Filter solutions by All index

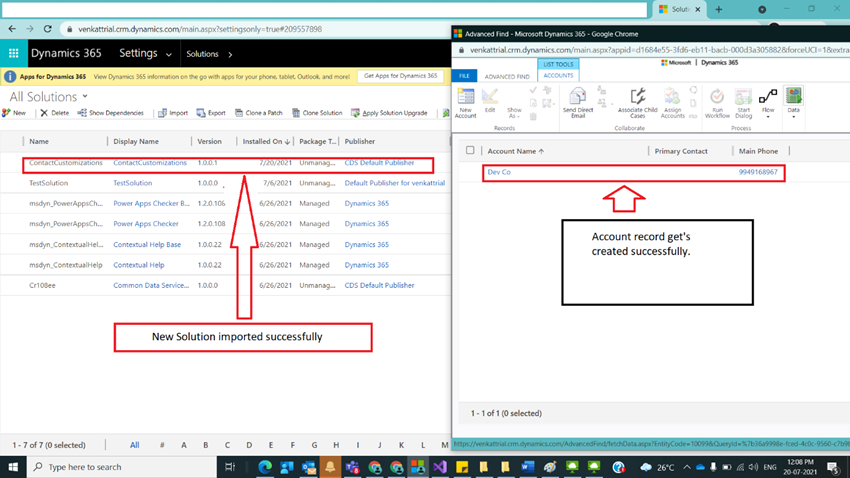point(134,445)
